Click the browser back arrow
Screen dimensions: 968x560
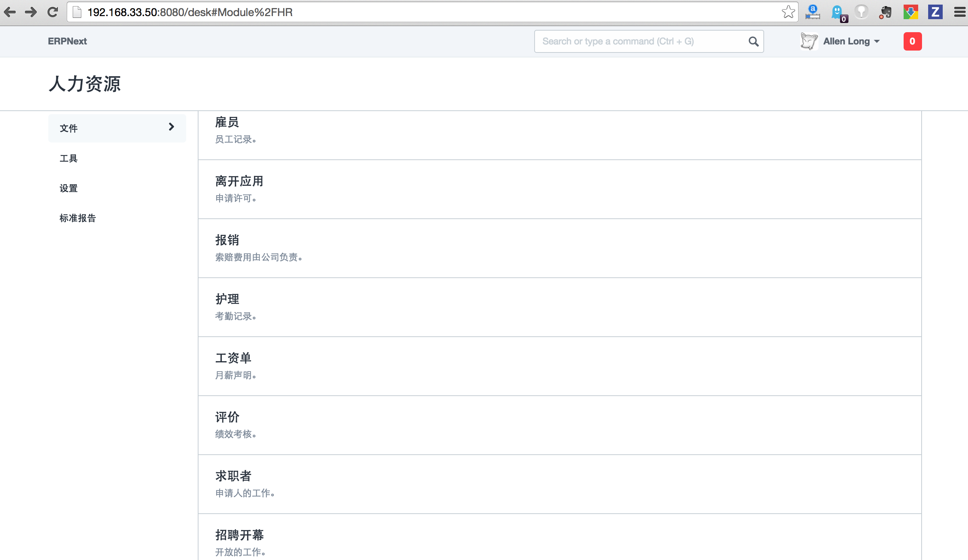(10, 12)
